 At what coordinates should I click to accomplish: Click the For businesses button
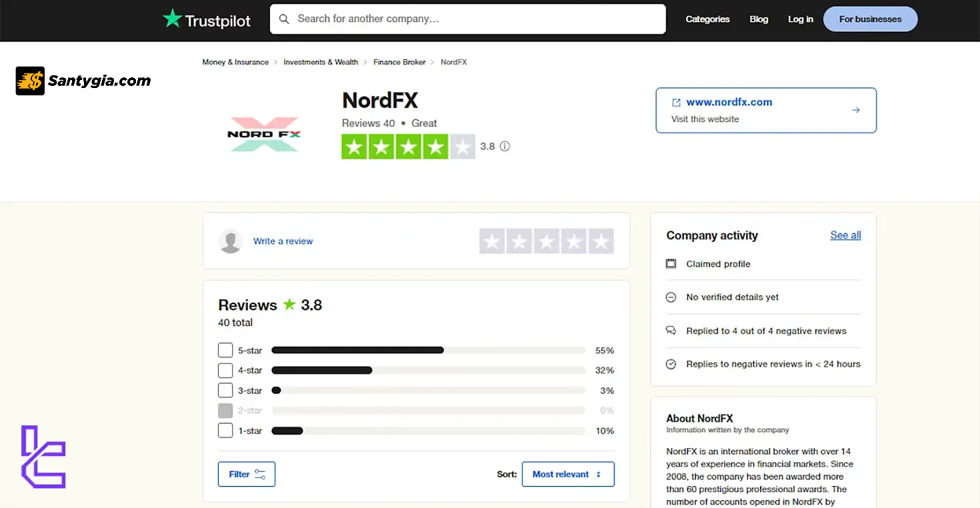click(870, 19)
